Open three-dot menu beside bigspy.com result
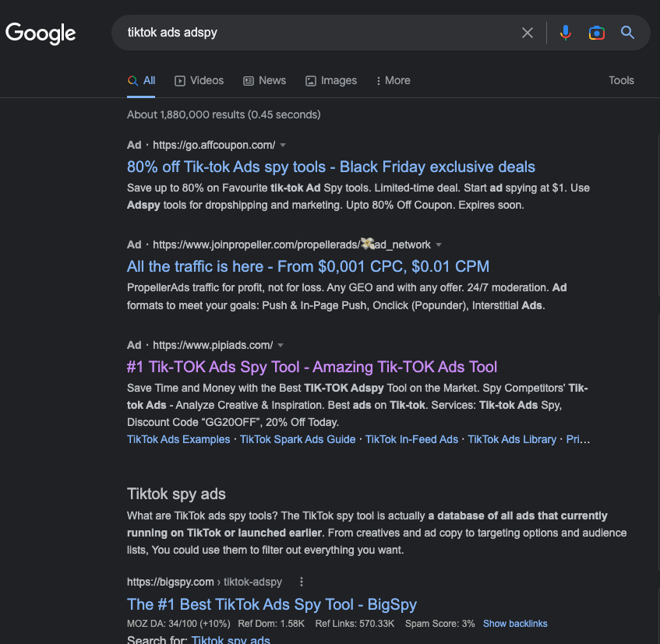 pyautogui.click(x=302, y=582)
